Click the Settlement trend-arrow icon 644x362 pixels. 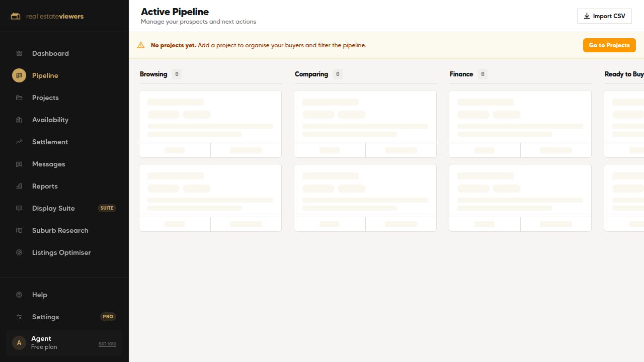click(19, 142)
